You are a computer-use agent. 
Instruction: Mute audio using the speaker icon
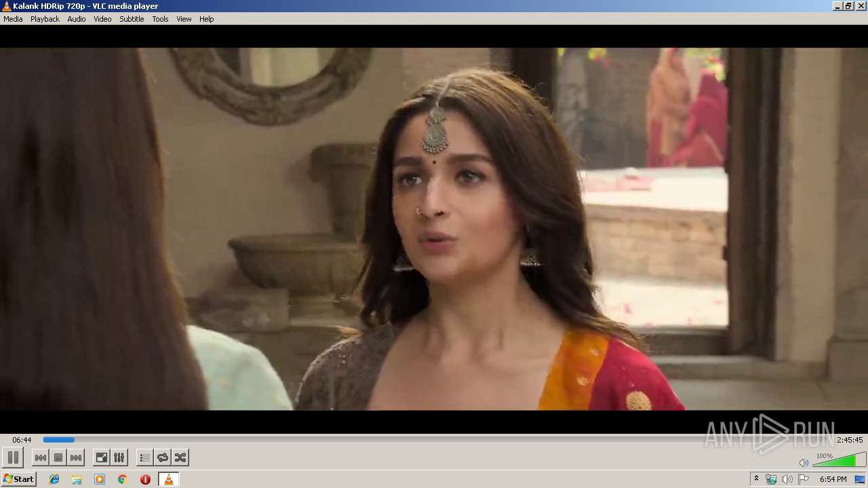tap(804, 462)
